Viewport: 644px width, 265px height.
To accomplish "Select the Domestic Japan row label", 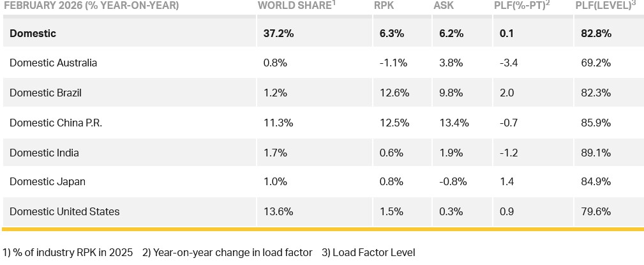I will coord(47,181).
